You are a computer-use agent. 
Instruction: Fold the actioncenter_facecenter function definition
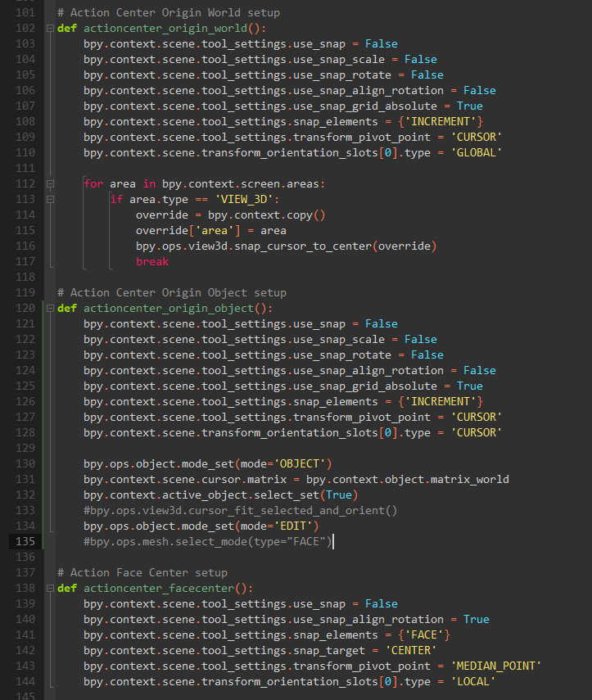(51, 589)
